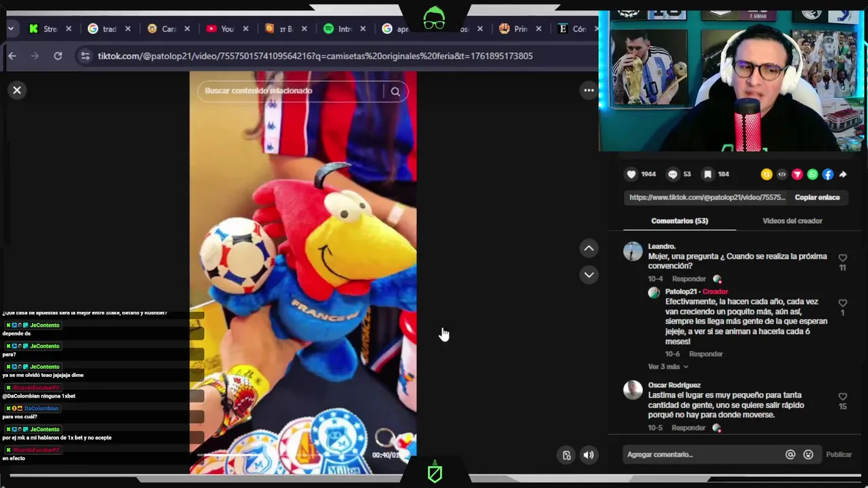Open the three-dot more options menu
The width and height of the screenshot is (868, 488).
[x=589, y=90]
